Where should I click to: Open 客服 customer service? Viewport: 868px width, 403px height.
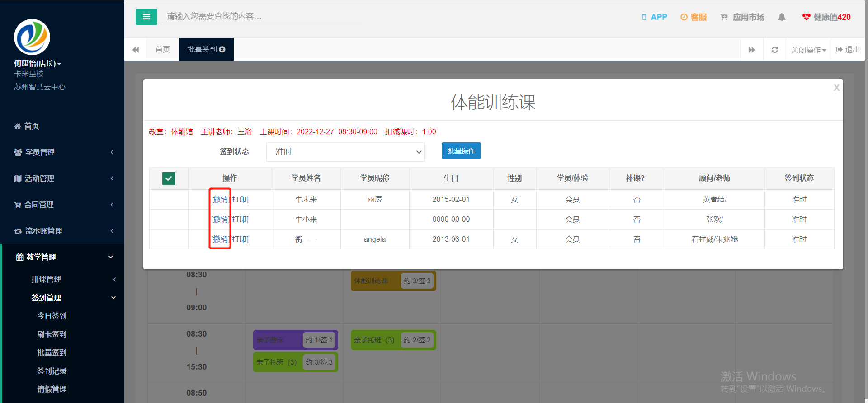click(693, 17)
